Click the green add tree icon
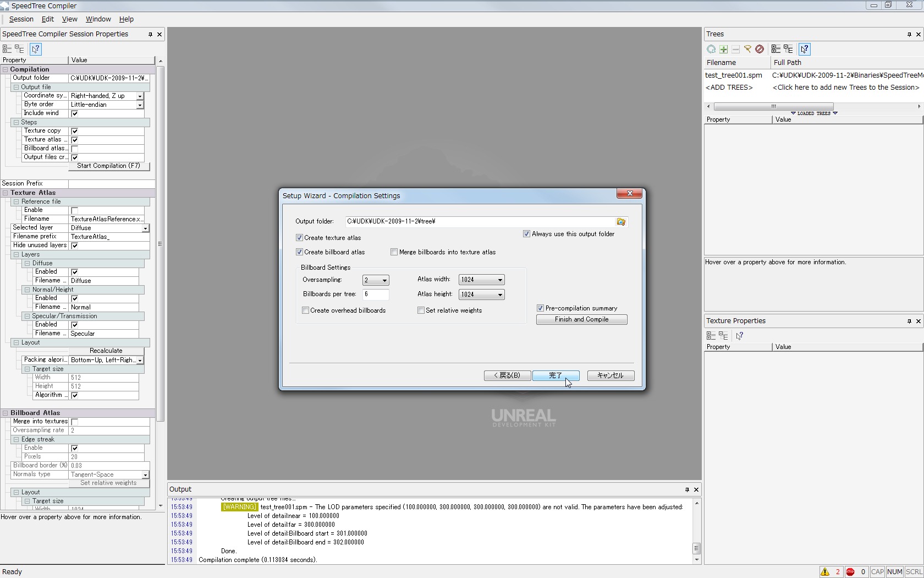The height and width of the screenshot is (578, 924). tap(723, 50)
